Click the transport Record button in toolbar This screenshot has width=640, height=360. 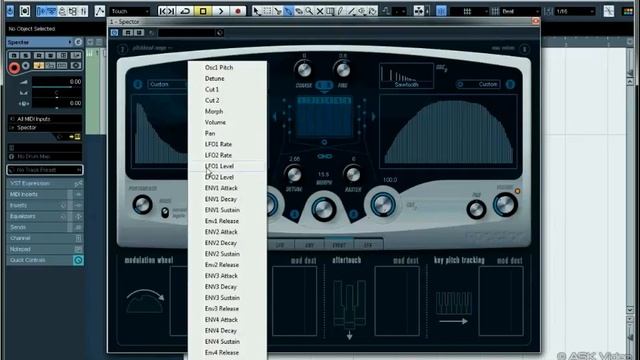click(238, 11)
